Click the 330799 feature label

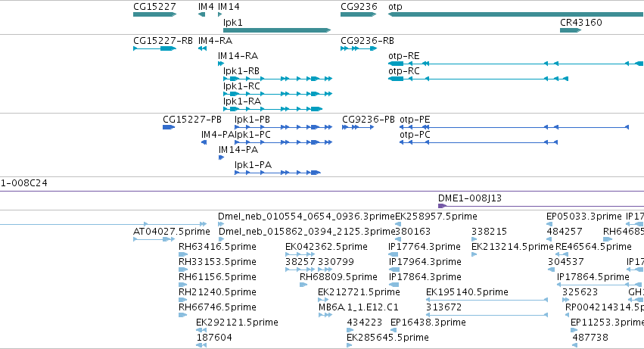335,262
